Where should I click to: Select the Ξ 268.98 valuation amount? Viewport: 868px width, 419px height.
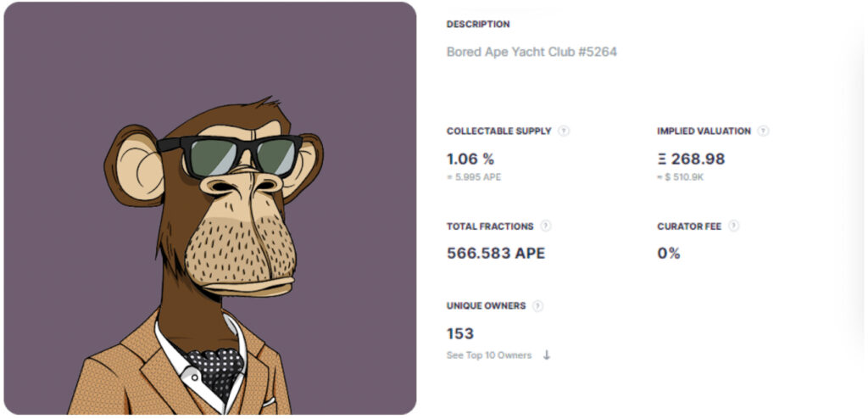coord(691,159)
